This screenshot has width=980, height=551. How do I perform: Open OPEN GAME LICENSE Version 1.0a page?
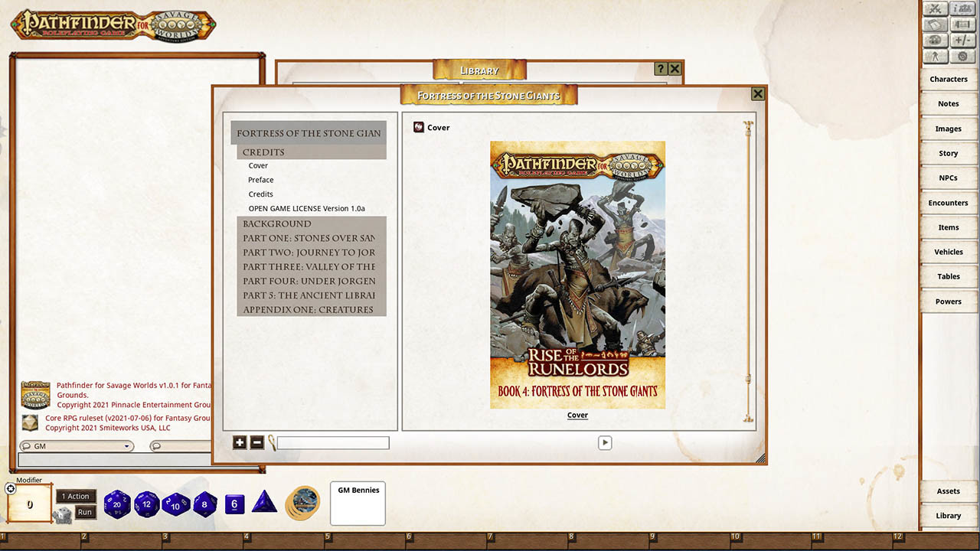(306, 208)
